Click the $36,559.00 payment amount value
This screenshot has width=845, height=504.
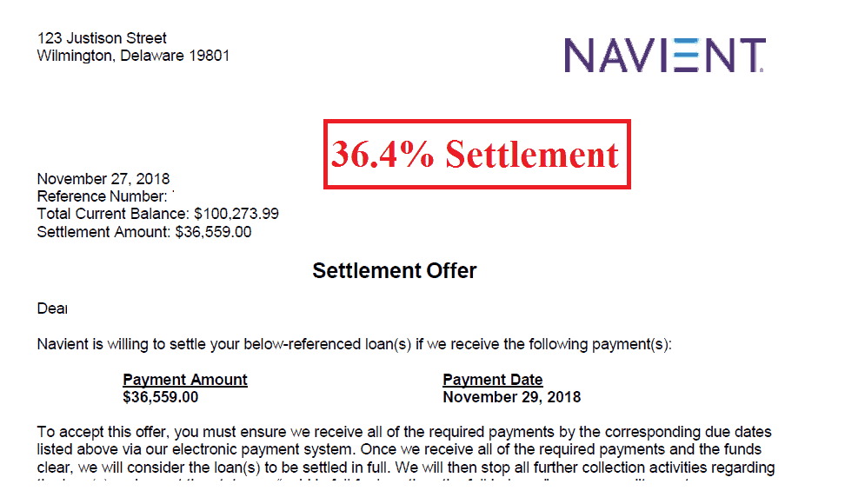click(x=161, y=397)
